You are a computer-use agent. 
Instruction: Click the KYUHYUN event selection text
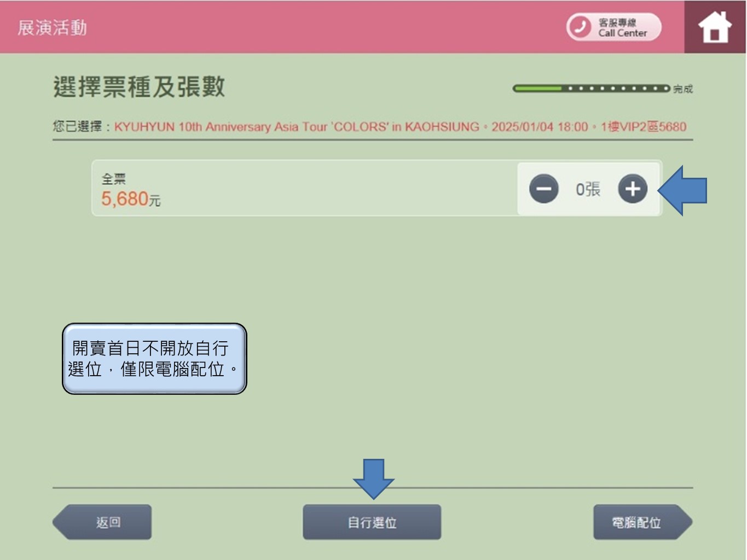tap(400, 127)
